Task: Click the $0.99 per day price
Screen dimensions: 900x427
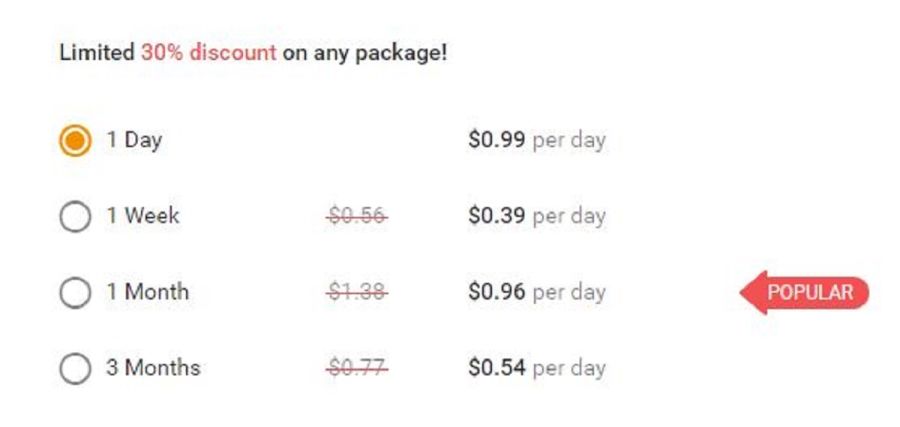Action: (x=537, y=140)
